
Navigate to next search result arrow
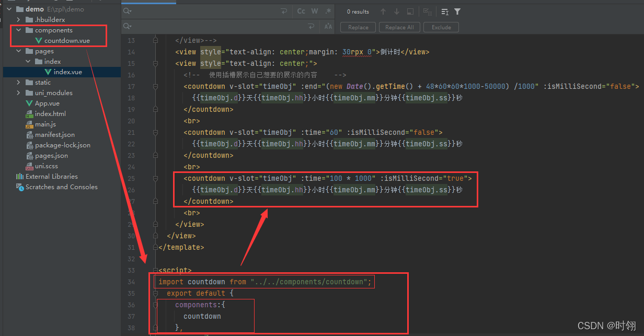tap(397, 11)
